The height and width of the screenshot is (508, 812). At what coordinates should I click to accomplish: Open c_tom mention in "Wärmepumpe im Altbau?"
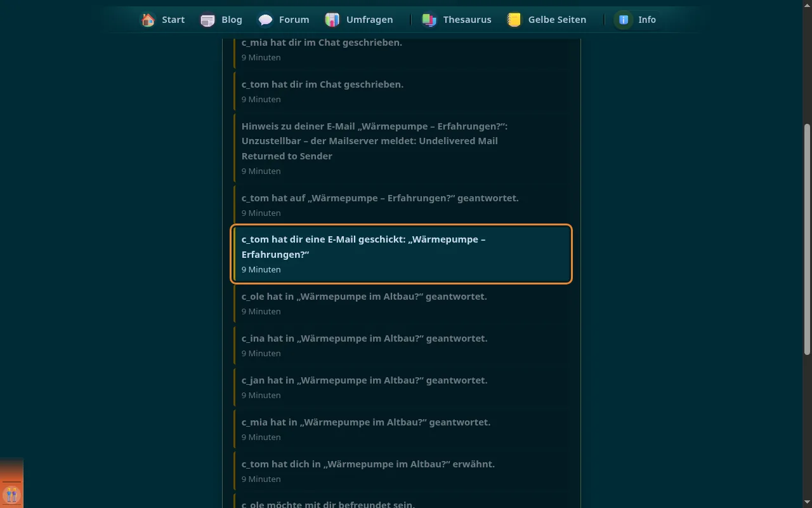402,471
